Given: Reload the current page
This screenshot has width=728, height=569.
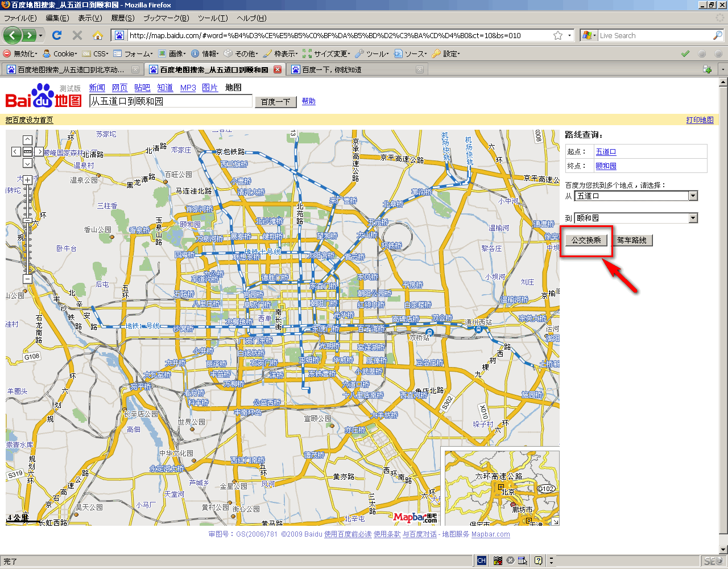Looking at the screenshot, I should click(x=57, y=35).
